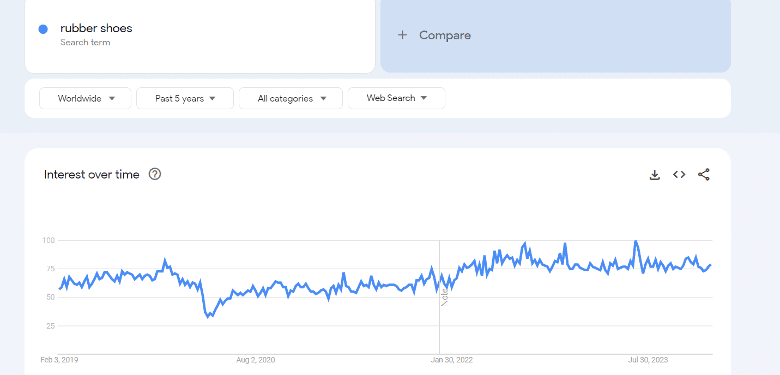Add a comparison term via Compare
780x375 pixels.
(556, 35)
